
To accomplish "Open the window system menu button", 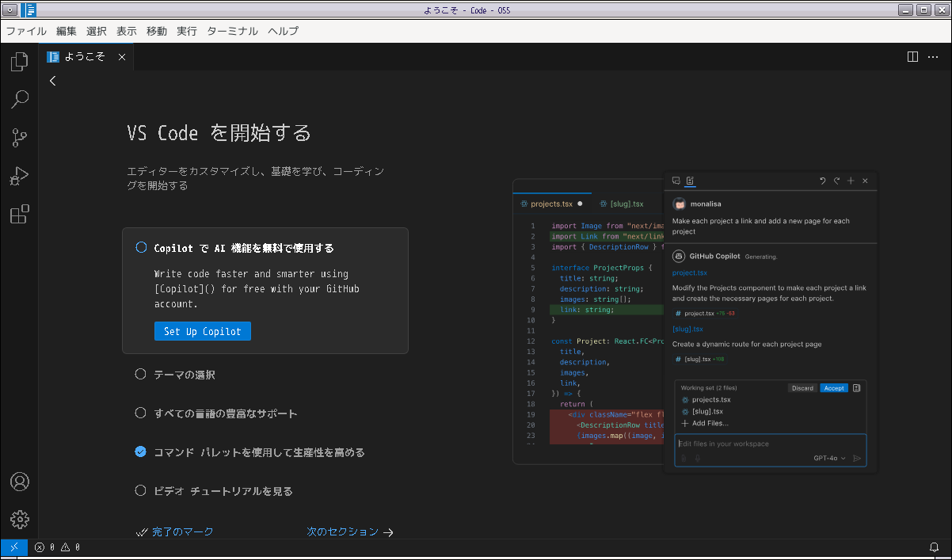I will 11,10.
